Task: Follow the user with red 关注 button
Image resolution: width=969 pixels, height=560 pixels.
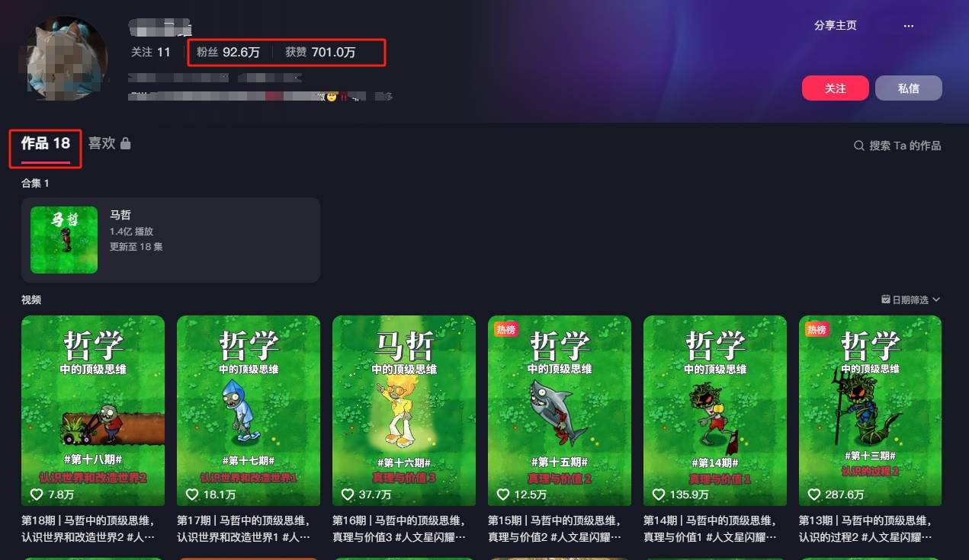Action: coord(836,88)
